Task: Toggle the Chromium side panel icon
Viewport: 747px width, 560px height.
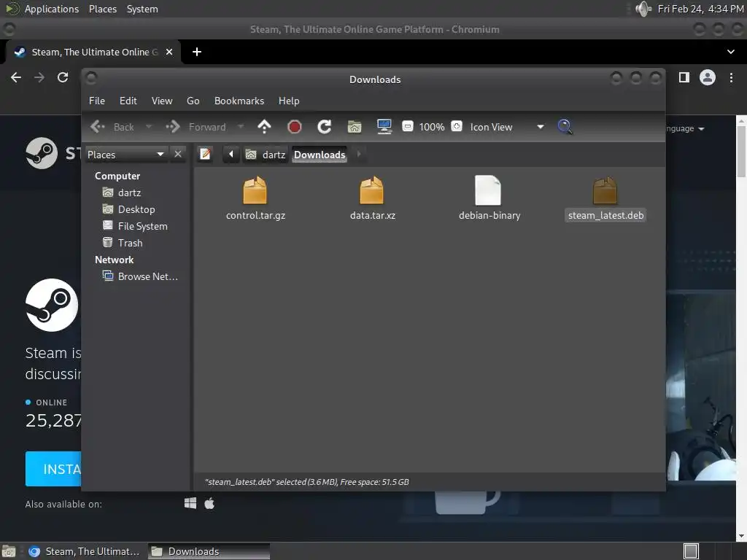Action: 684,77
